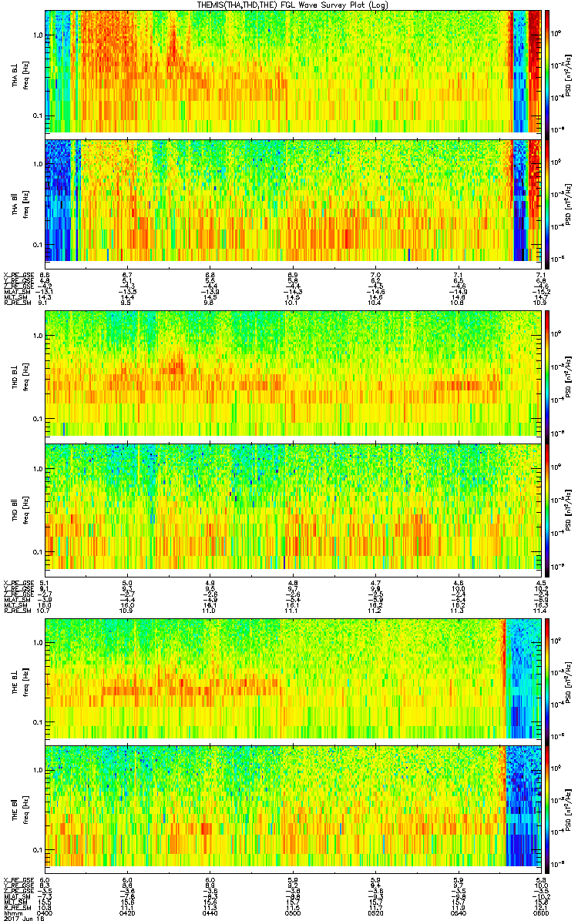Click the '0420' time label
578x924 pixels.
[128, 912]
